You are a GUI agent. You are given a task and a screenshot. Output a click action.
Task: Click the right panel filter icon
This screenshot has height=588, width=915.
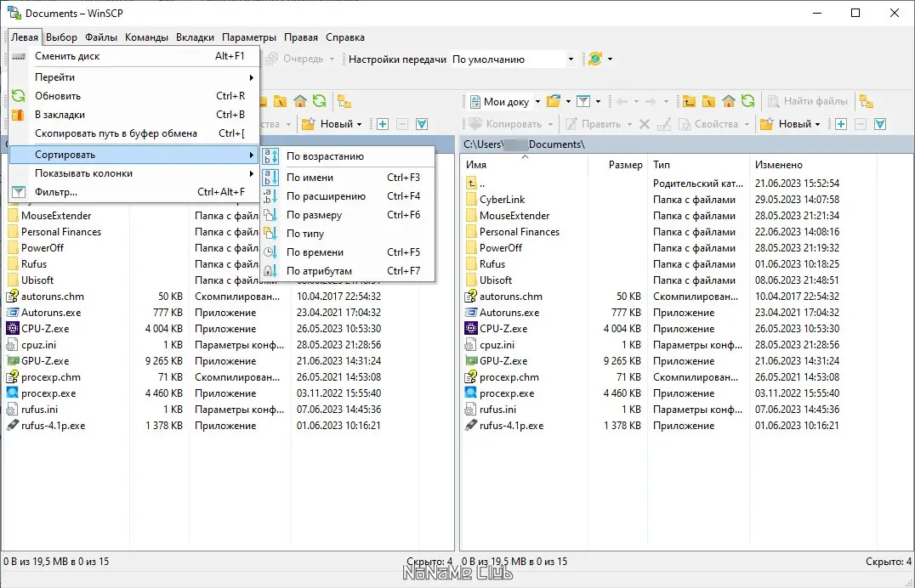tap(583, 101)
